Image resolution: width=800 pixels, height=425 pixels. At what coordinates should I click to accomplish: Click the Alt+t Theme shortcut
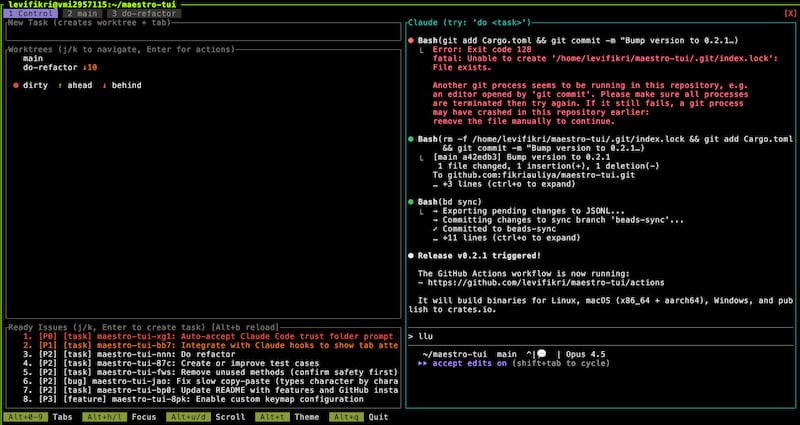pos(287,417)
